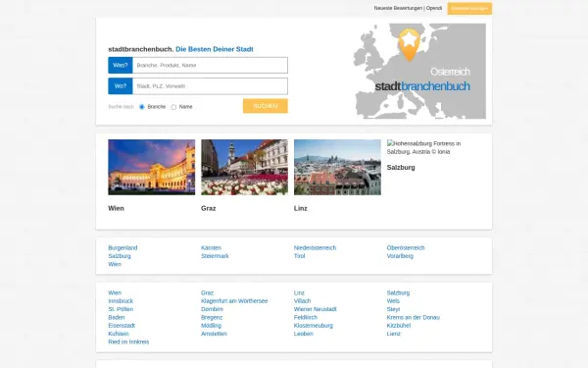Click the Wo? location input field
The image size is (588, 368).
tap(210, 86)
